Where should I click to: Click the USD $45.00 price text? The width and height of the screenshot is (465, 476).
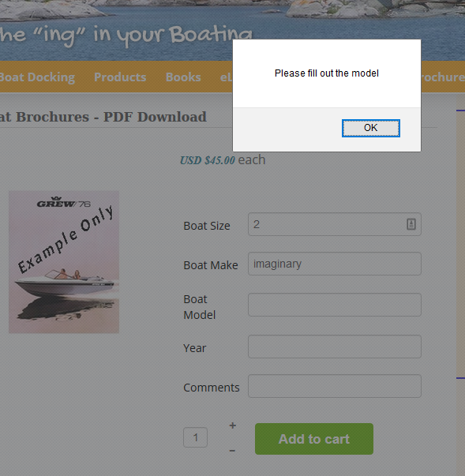(208, 160)
